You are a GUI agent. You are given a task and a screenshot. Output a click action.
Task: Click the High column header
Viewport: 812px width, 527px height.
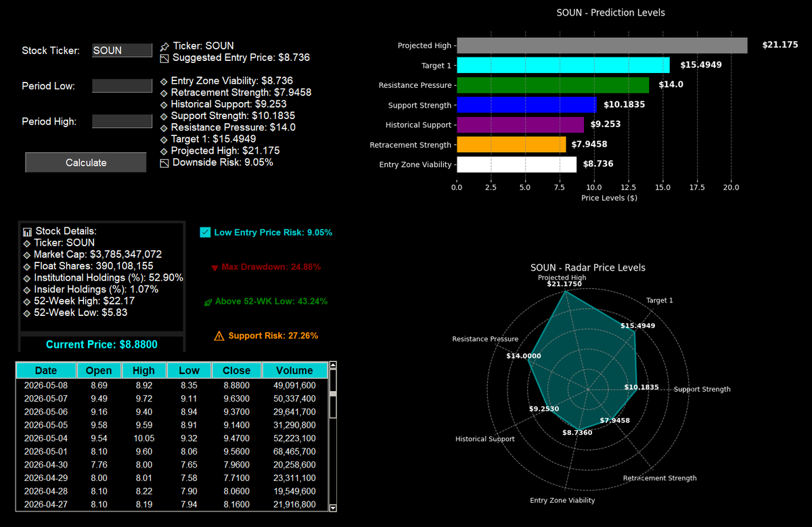coord(143,370)
